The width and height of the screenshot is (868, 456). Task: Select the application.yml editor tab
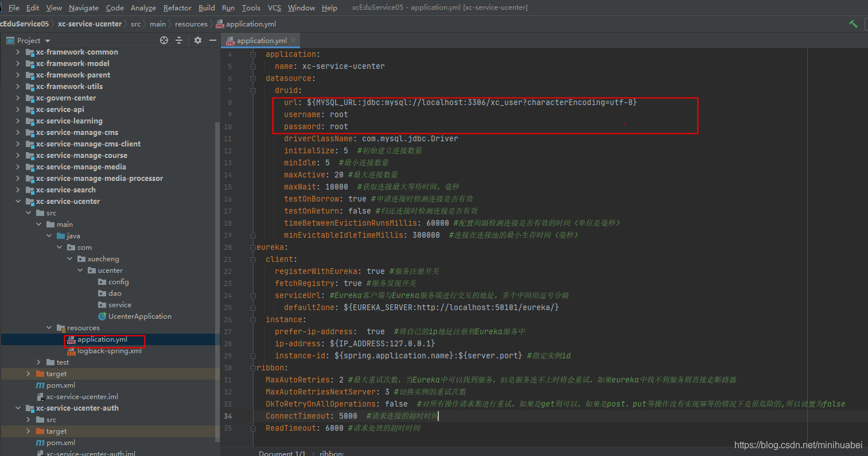261,40
